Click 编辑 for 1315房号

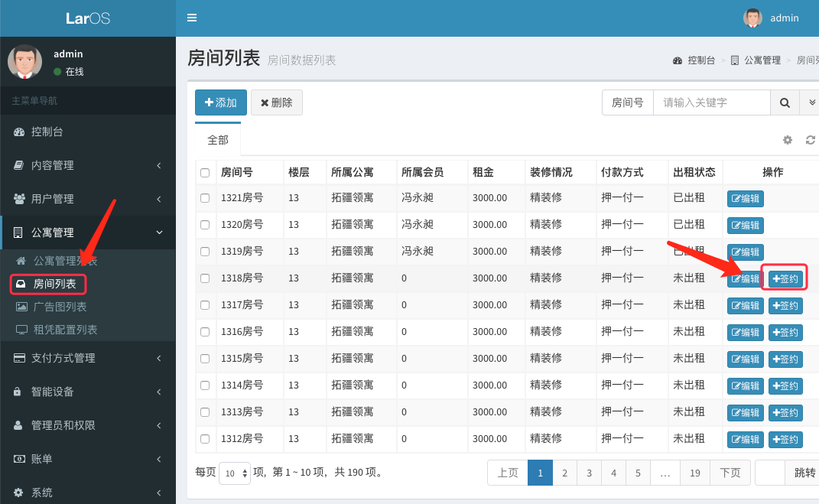tap(746, 359)
